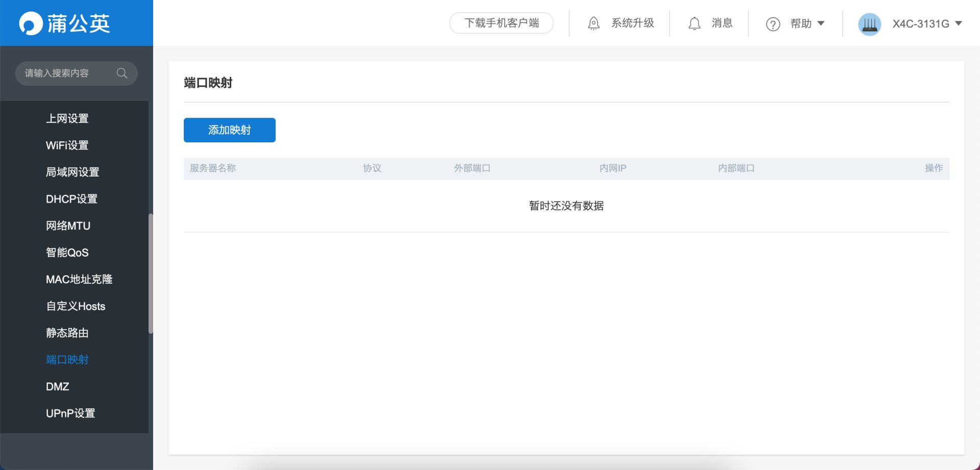The width and height of the screenshot is (980, 470).
Task: Click the 蒲公英 brand text
Action: 79,23
